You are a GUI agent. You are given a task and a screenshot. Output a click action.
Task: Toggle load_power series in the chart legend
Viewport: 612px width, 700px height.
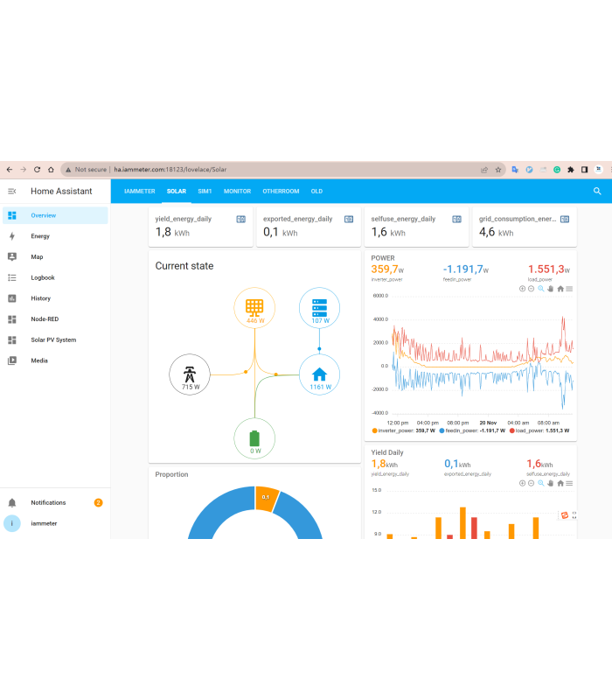pos(539,430)
